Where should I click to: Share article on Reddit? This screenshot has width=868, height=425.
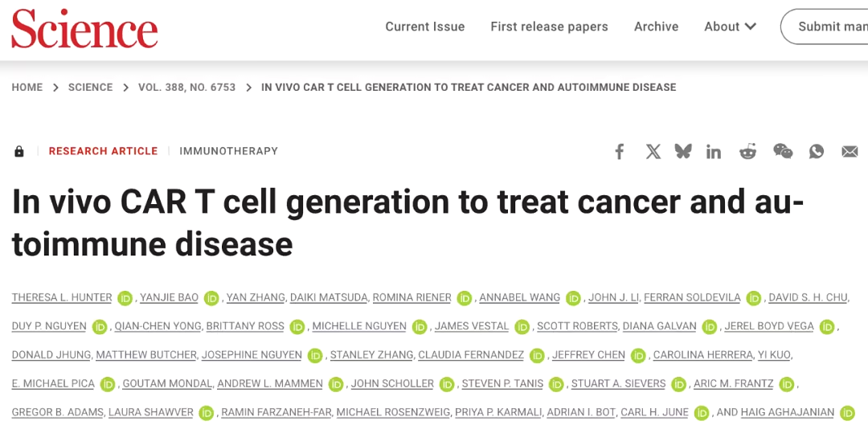point(748,152)
